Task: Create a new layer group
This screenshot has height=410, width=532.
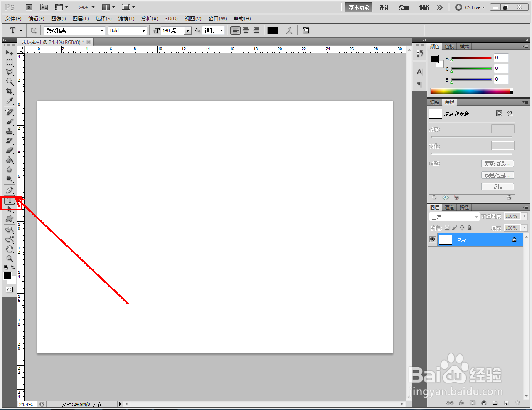Action: (x=495, y=403)
